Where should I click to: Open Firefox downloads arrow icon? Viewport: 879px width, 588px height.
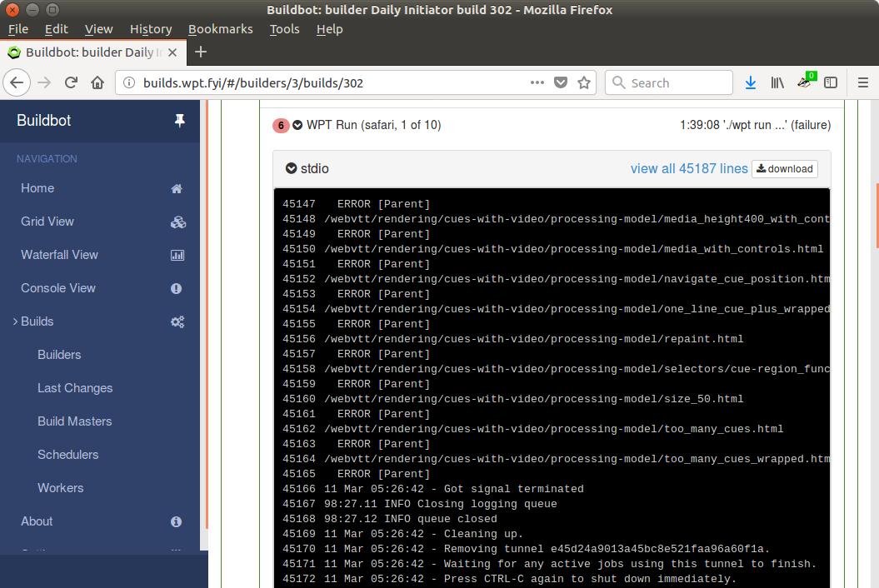(750, 82)
